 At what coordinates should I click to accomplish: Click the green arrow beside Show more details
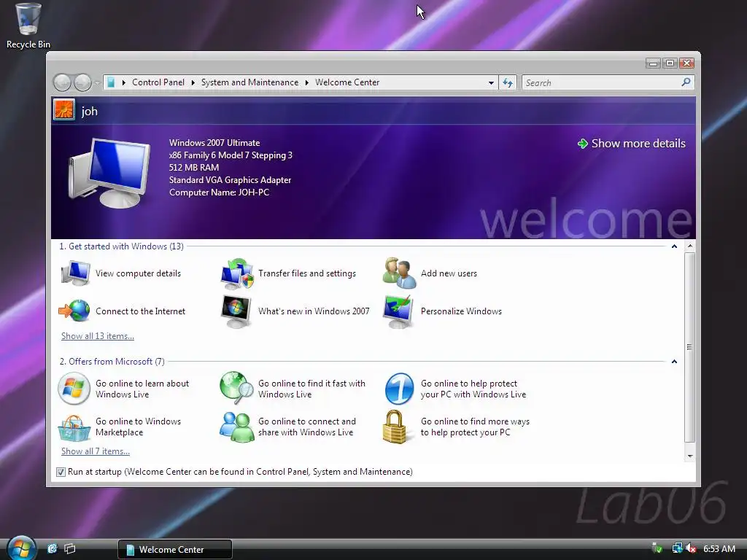tap(582, 144)
